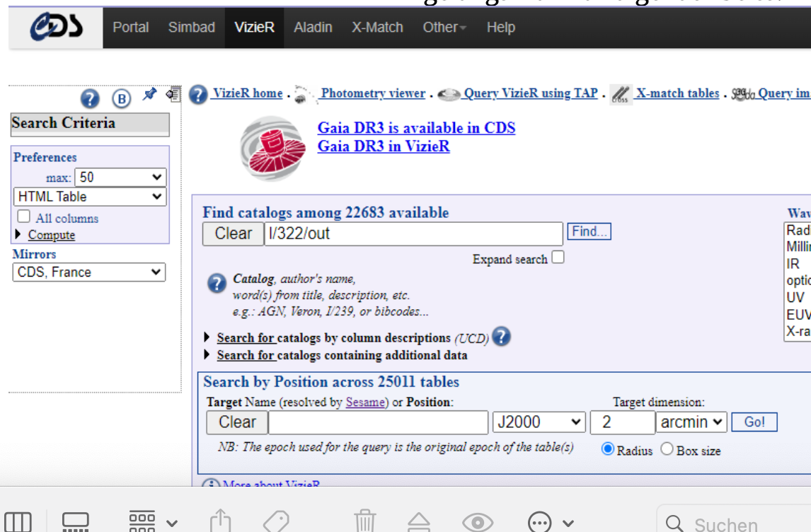Open the Photometry viewer link

[x=373, y=93]
